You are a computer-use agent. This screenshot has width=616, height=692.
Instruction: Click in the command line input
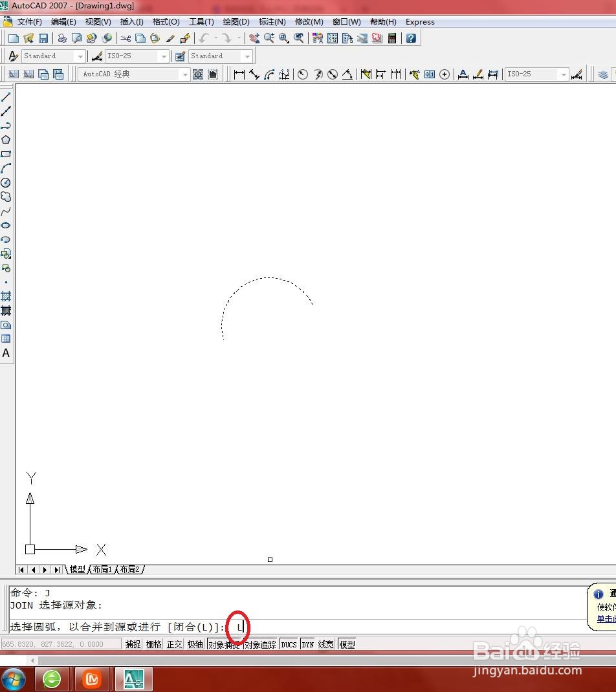296,627
